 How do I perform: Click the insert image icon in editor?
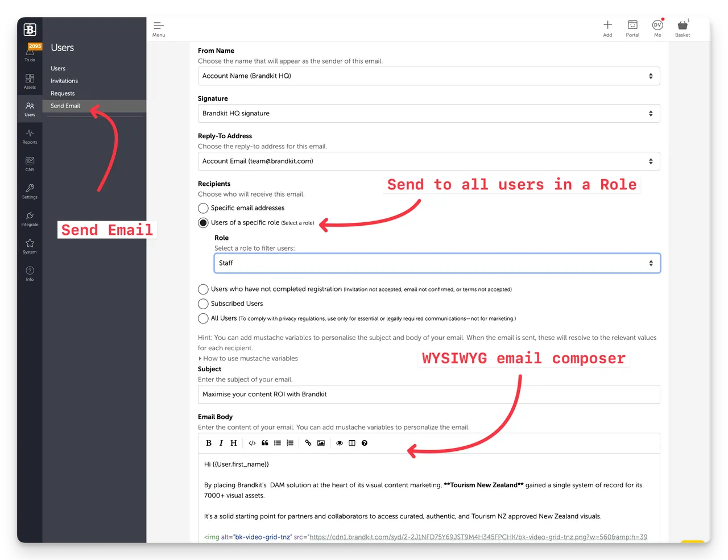tap(321, 443)
